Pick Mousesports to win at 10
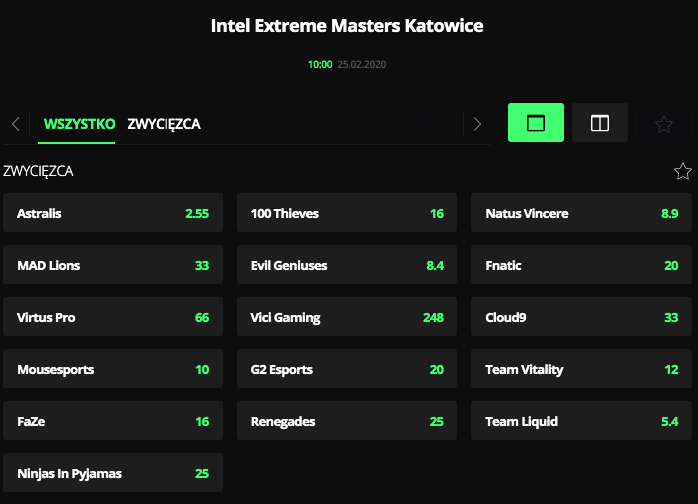The image size is (698, 504). (113, 369)
